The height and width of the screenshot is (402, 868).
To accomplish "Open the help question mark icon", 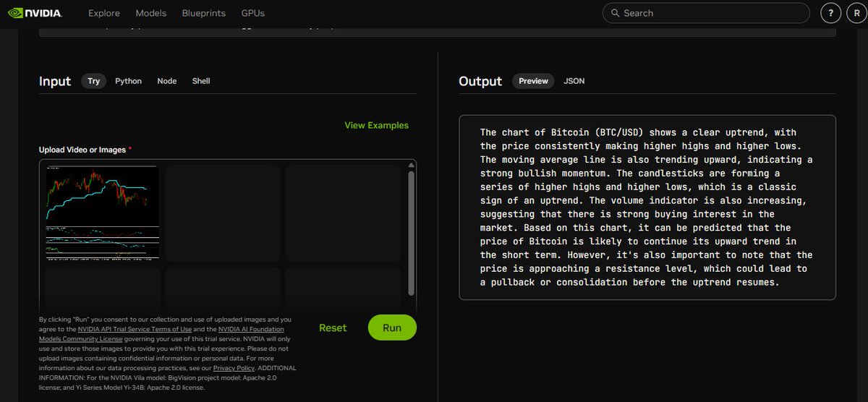I will pyautogui.click(x=831, y=13).
